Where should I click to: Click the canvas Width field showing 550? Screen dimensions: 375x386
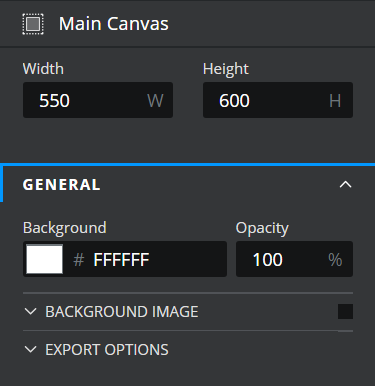click(98, 100)
